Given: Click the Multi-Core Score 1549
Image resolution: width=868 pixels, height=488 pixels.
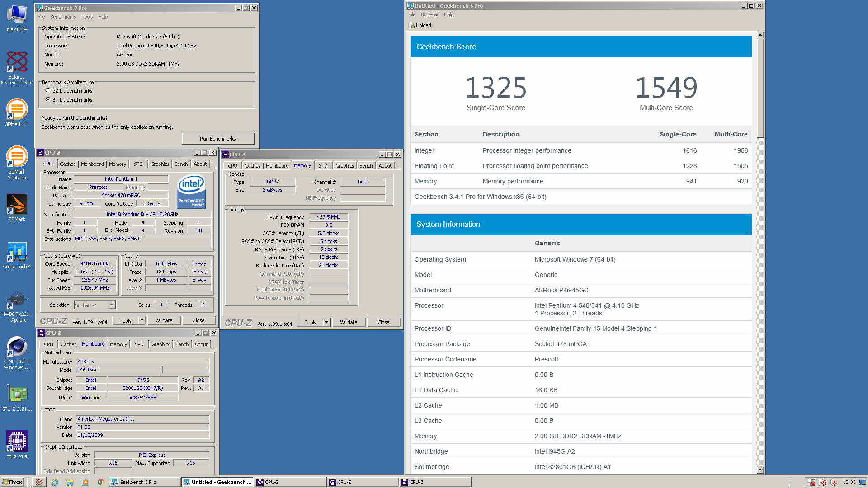Looking at the screenshot, I should 666,88.
